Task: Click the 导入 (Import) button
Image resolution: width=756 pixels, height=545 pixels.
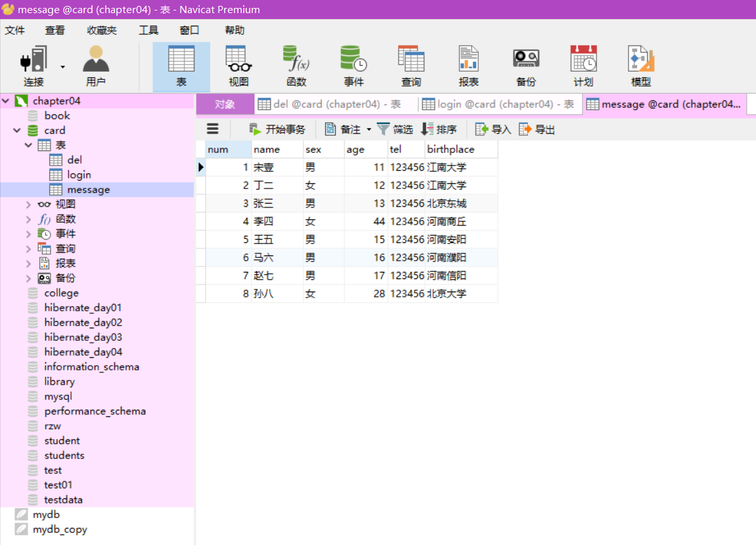Action: 492,129
